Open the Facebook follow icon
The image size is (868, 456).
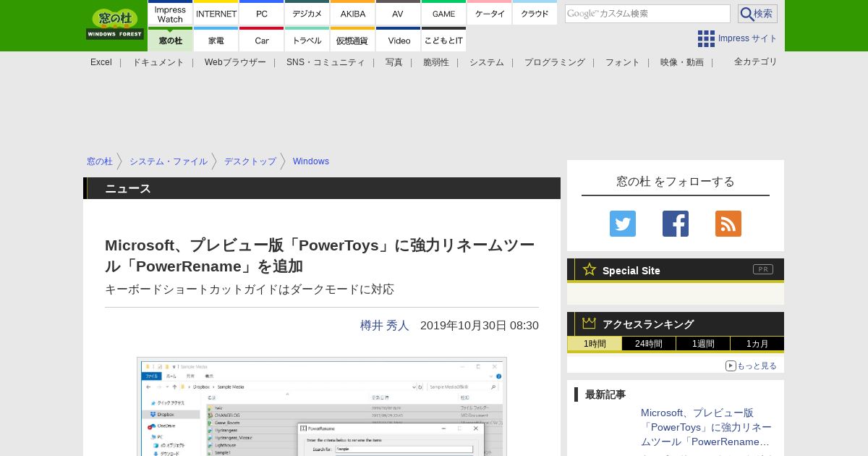tap(676, 224)
